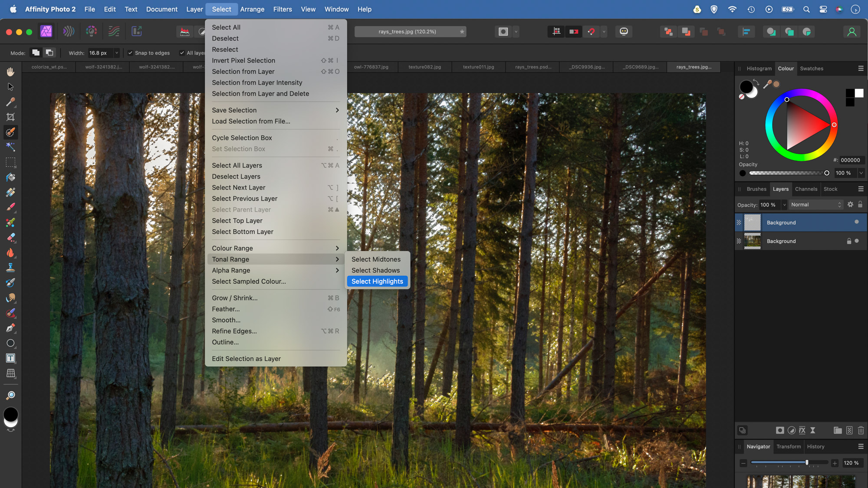The image size is (868, 488).
Task: Switch to the Export Persona icon
Action: (x=137, y=31)
